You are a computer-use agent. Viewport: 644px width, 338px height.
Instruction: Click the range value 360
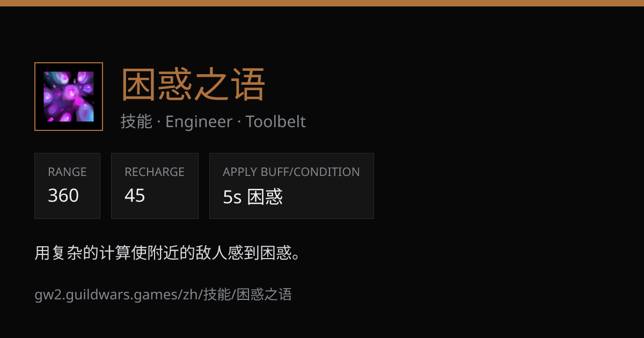click(63, 196)
